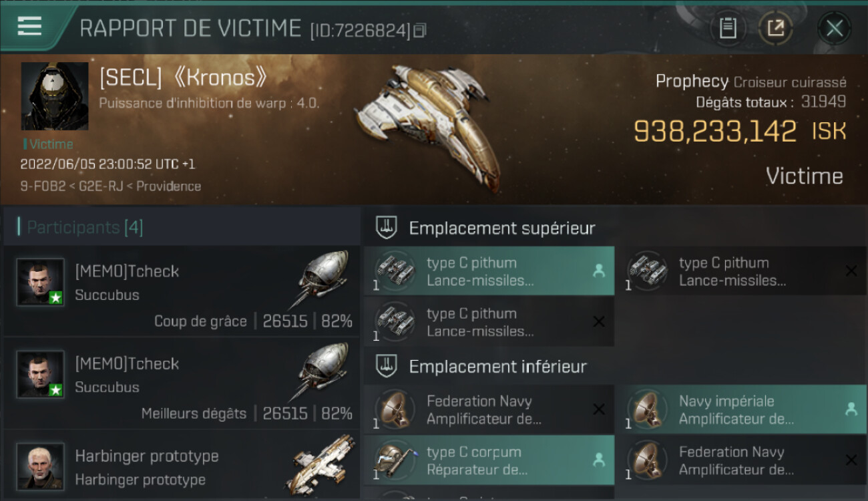The image size is (868, 501).
Task: Open the hamburger menu icon
Action: pyautogui.click(x=29, y=26)
